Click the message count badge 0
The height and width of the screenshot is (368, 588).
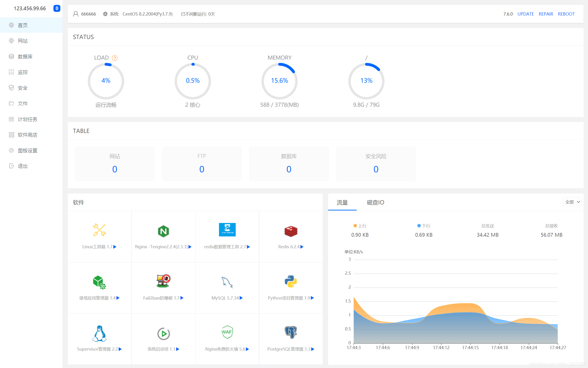pyautogui.click(x=57, y=8)
